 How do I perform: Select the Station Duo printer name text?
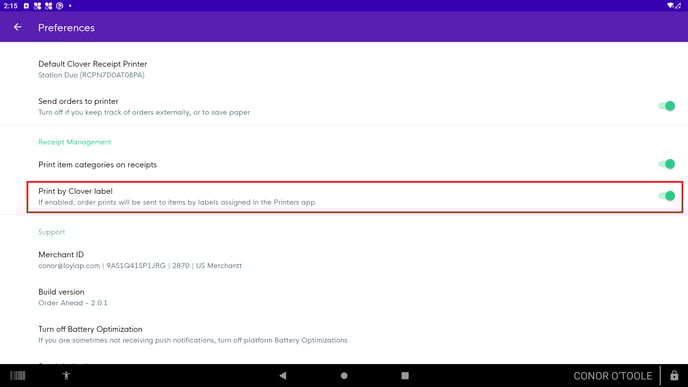91,75
